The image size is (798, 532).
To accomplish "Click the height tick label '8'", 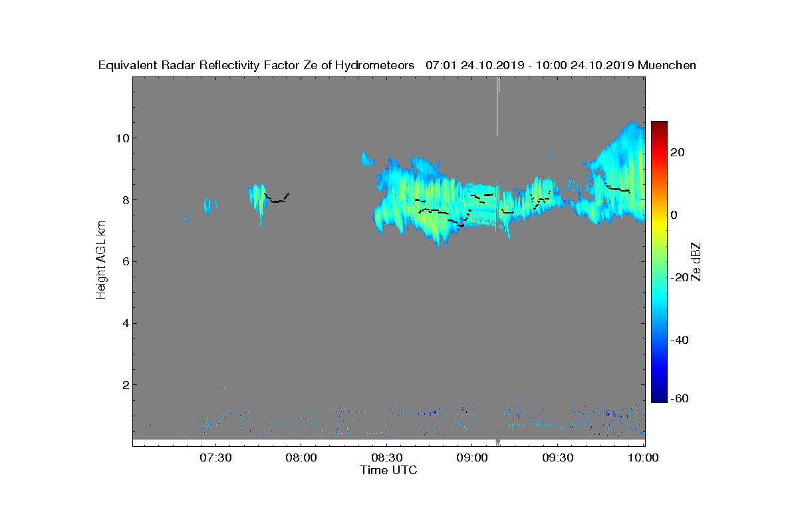I will (x=124, y=200).
